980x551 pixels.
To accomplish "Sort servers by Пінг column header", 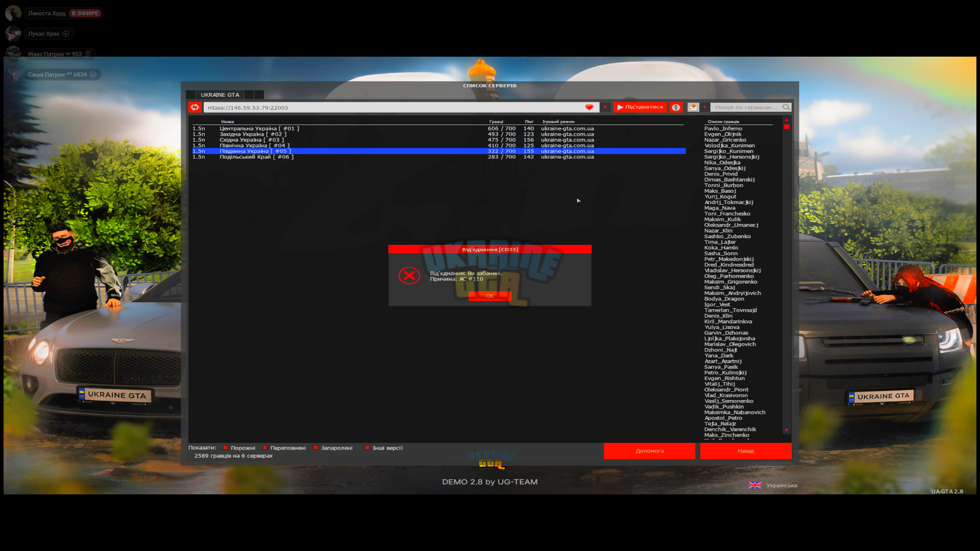I will pos(529,121).
